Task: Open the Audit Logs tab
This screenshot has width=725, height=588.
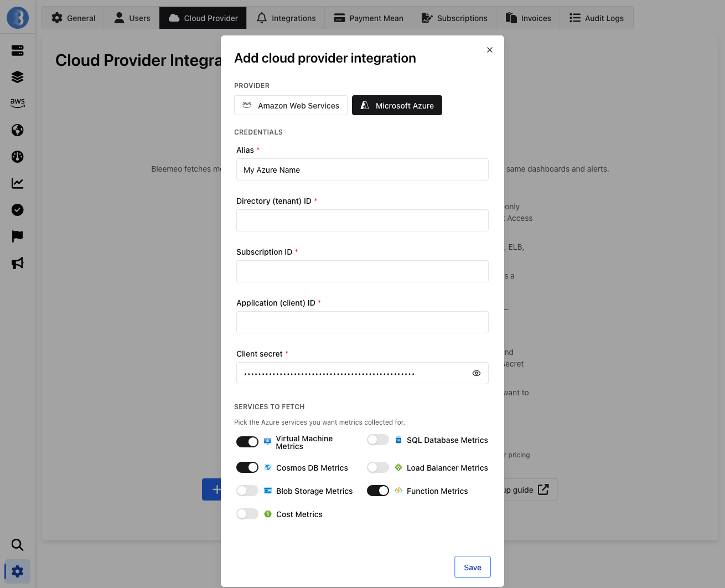Action: coord(597,18)
